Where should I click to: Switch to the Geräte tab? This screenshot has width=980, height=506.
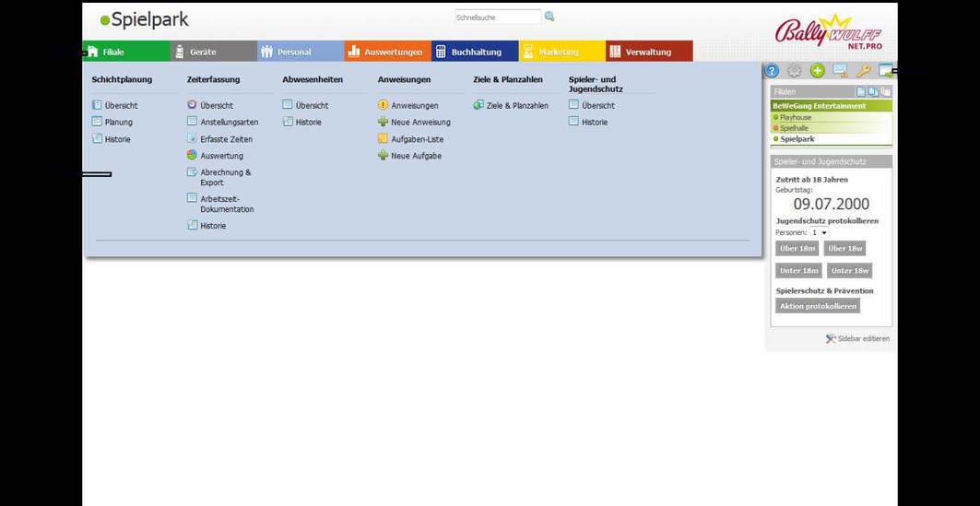click(x=213, y=52)
